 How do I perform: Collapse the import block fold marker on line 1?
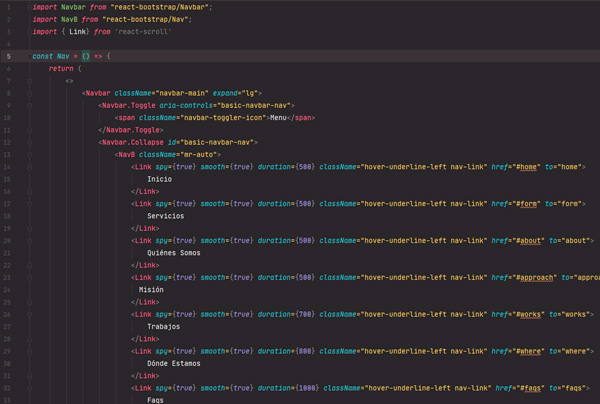[29, 7]
